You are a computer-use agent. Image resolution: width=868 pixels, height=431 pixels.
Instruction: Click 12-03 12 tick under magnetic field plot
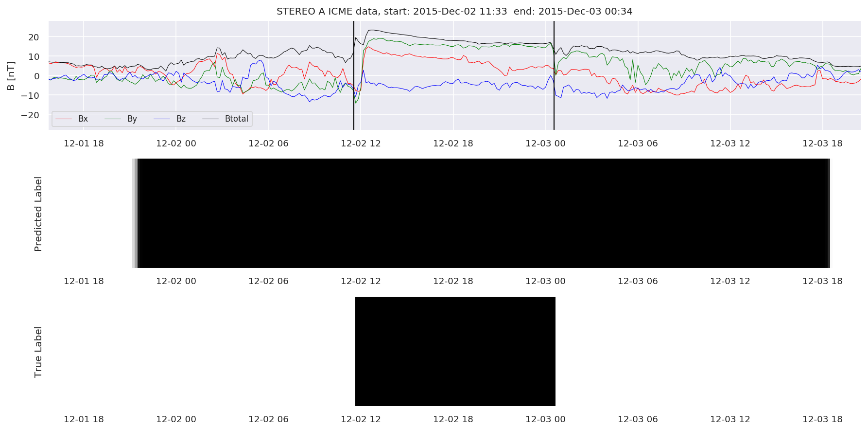tap(730, 144)
